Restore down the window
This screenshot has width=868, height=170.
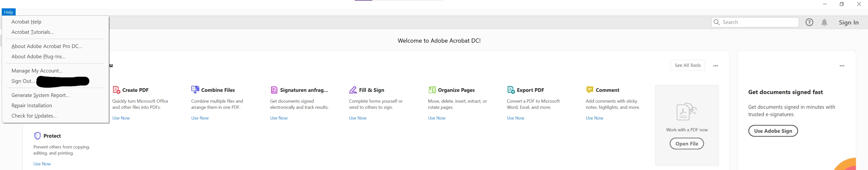pos(842,4)
